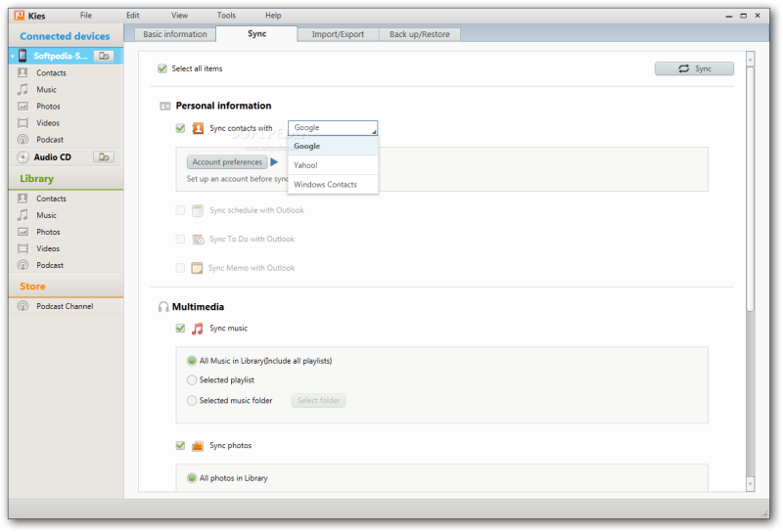Viewport: 783px width, 532px height.
Task: Open the Tools menu
Action: [x=226, y=16]
